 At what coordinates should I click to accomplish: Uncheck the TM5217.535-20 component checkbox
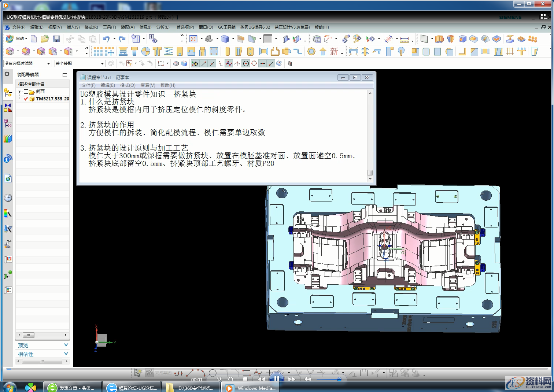click(26, 99)
